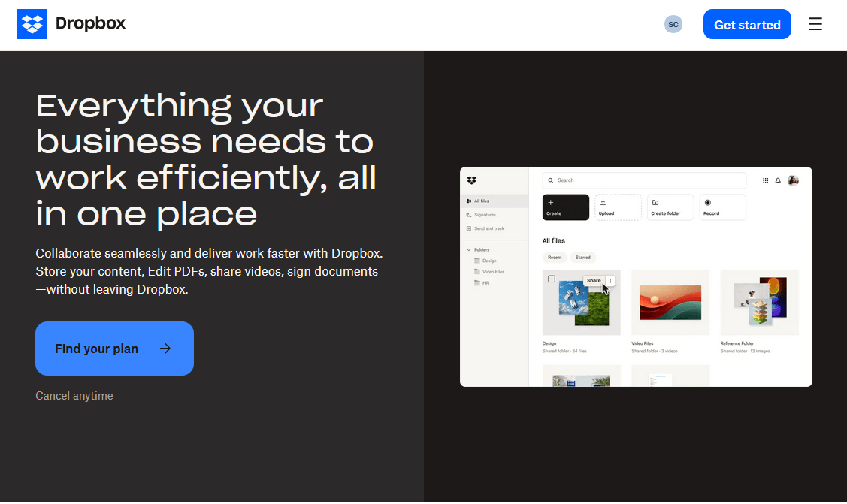Click the arrow on Find your plan

[x=165, y=349]
